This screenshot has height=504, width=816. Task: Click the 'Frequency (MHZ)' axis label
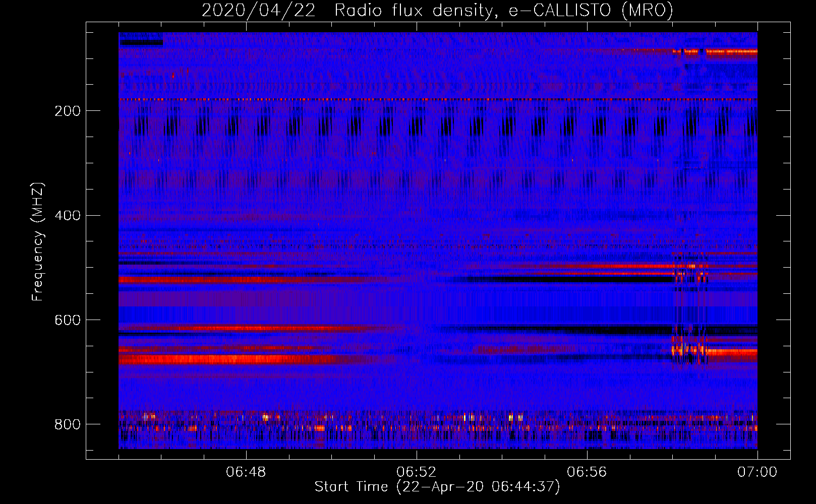pyautogui.click(x=38, y=241)
